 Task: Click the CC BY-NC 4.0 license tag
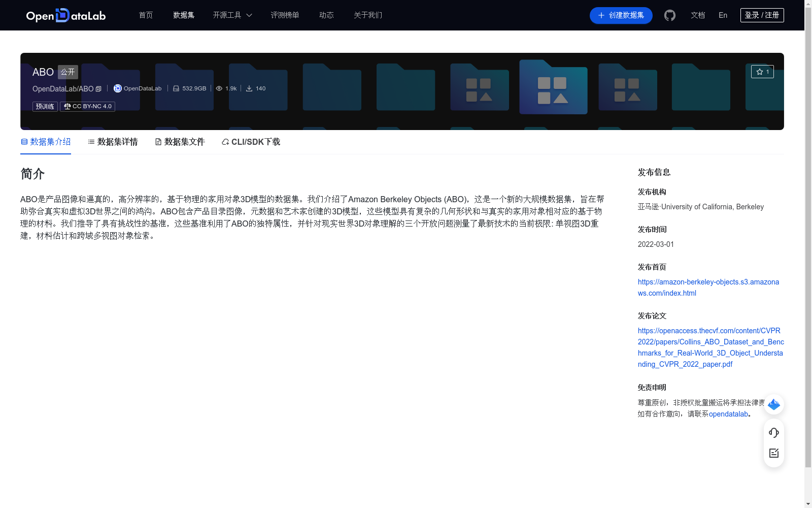(x=88, y=106)
